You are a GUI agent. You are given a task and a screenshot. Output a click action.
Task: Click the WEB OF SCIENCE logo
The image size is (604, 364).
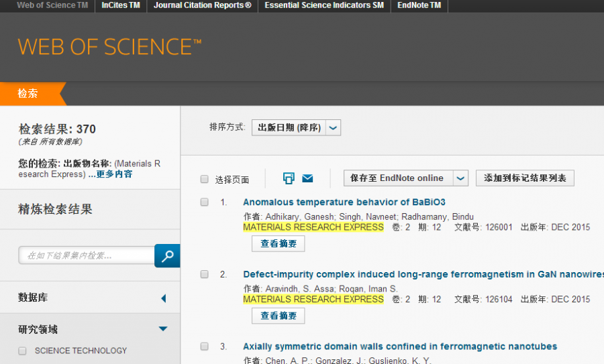tap(109, 47)
